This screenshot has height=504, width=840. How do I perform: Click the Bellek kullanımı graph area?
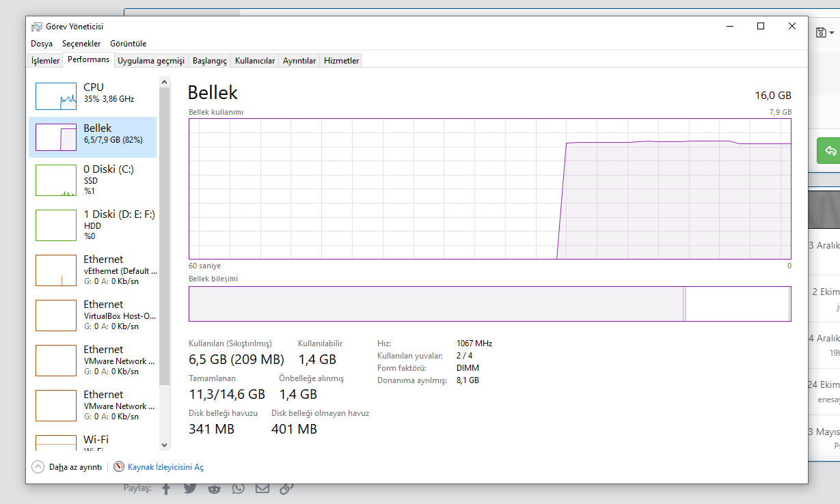(x=489, y=188)
